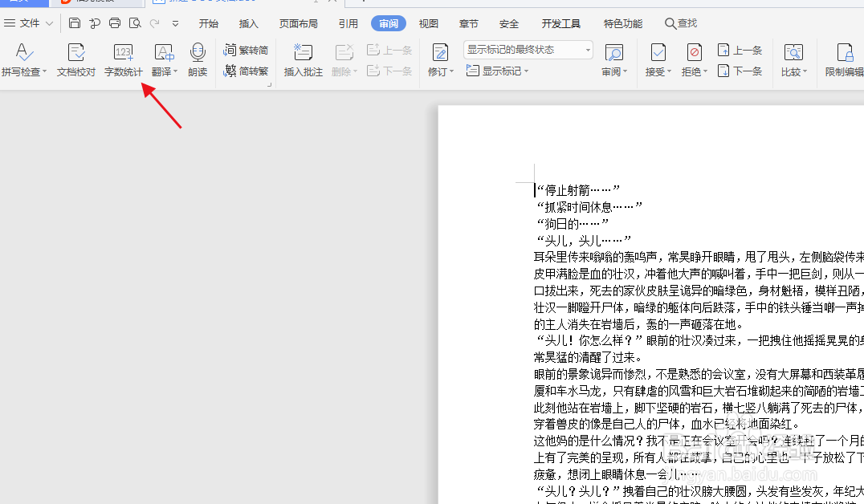
Task: Click the text line “头儿，头儿……”
Action: [583, 241]
